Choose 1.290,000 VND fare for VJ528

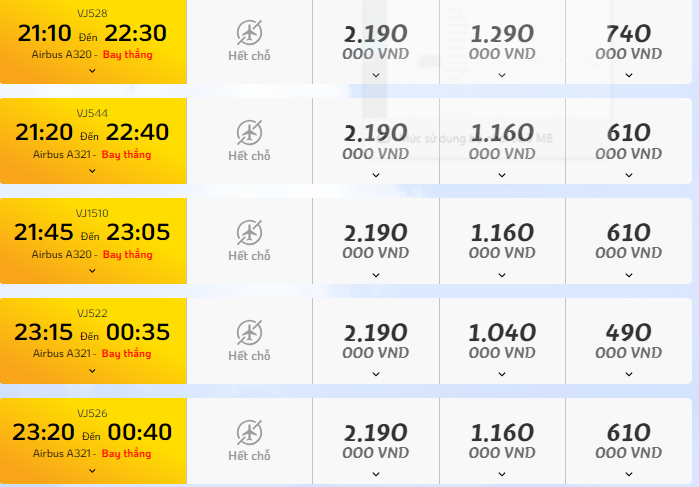[502, 42]
